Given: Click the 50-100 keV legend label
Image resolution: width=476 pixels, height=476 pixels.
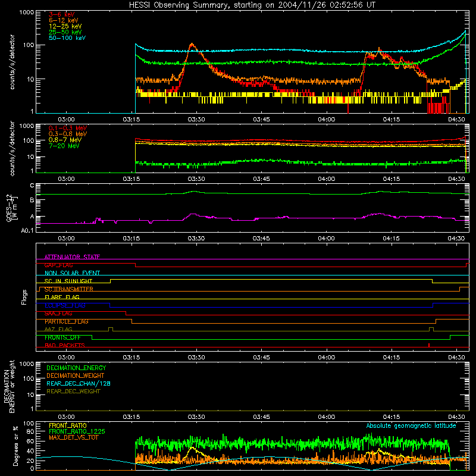Looking at the screenshot, I should [x=67, y=38].
